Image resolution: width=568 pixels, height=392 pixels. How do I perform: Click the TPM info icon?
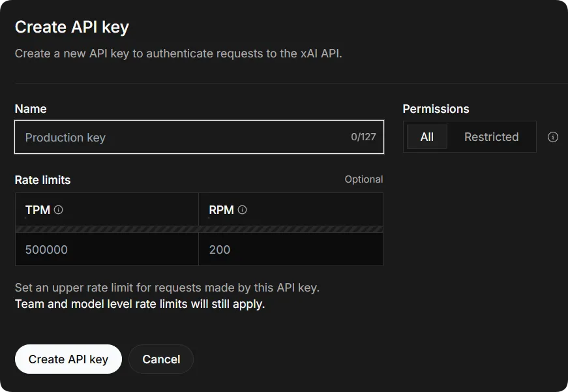(59, 210)
